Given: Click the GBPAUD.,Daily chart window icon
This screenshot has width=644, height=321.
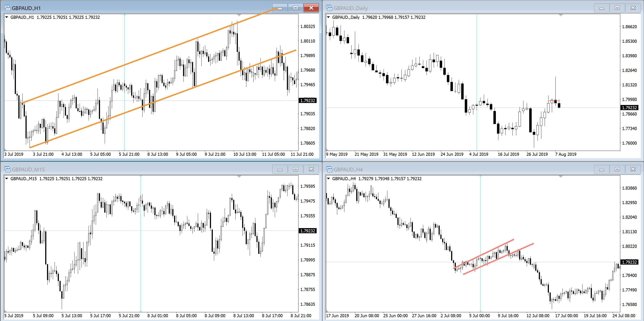Looking at the screenshot, I should [329, 8].
